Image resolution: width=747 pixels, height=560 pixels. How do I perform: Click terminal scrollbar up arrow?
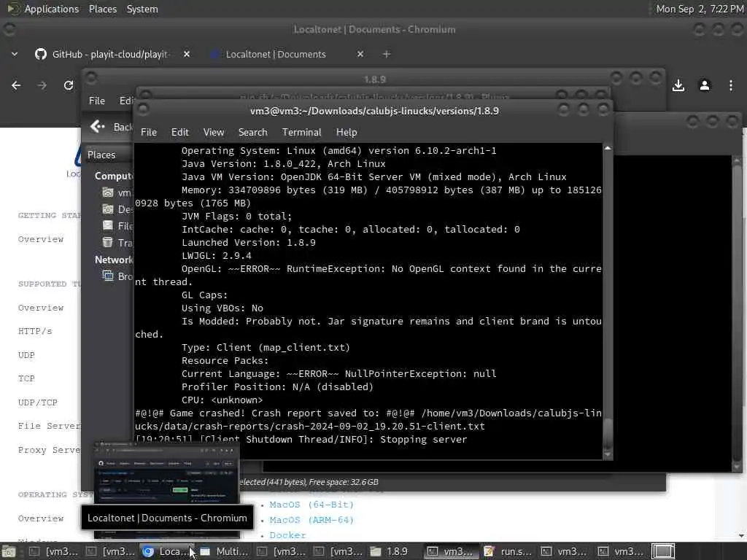pos(608,148)
